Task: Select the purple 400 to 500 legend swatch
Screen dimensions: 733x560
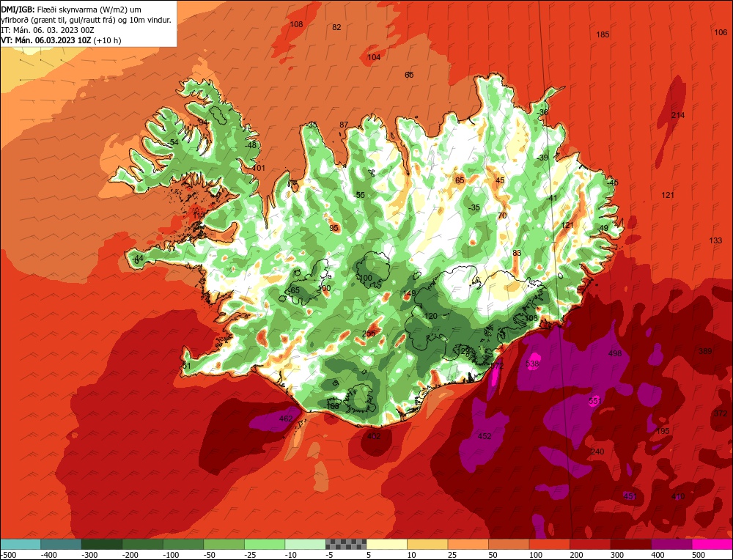Action: [671, 544]
